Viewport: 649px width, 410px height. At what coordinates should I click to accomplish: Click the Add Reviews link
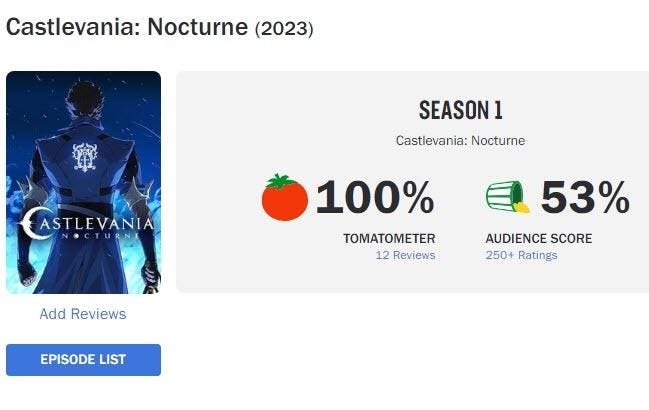[83, 314]
